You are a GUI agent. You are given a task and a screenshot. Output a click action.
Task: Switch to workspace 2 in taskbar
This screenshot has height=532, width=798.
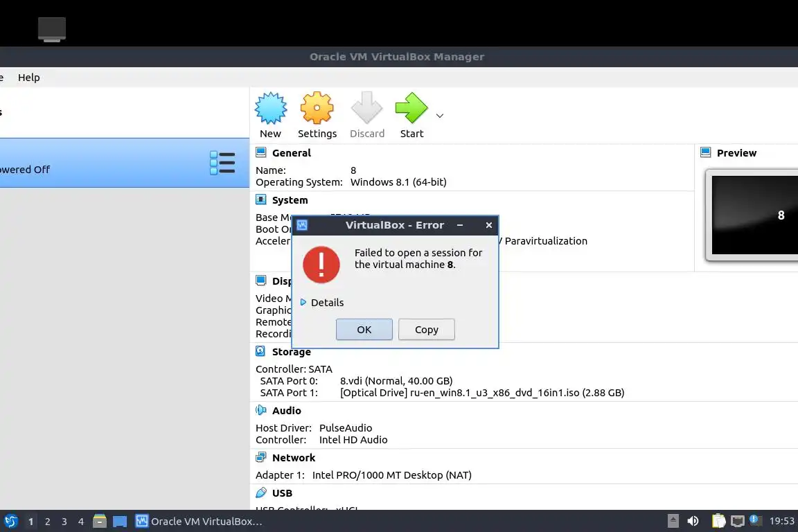[47, 522]
